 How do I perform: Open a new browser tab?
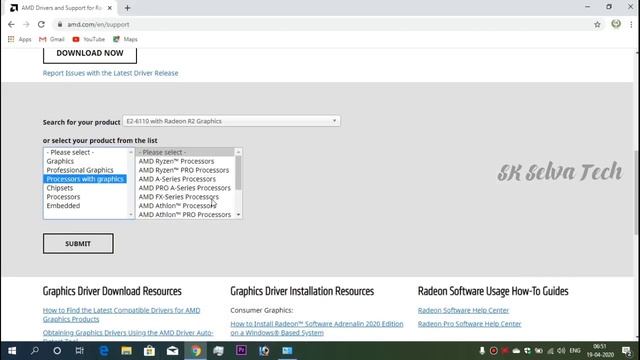[x=127, y=8]
